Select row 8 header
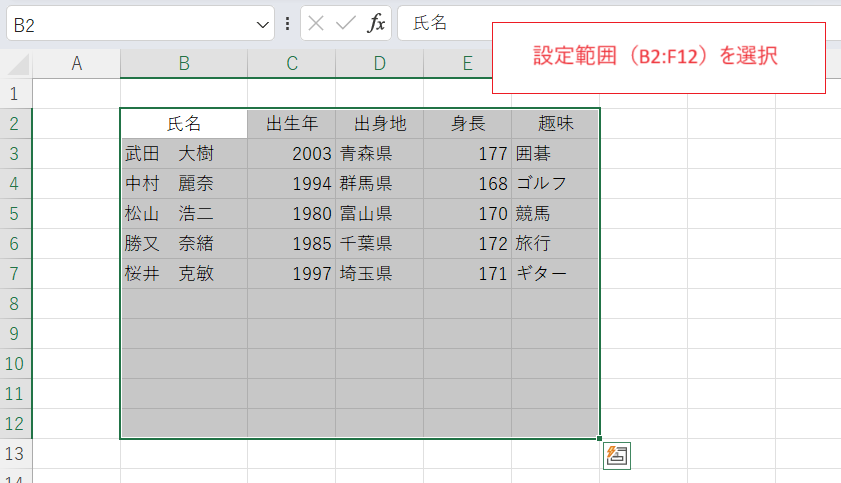 tap(16, 304)
